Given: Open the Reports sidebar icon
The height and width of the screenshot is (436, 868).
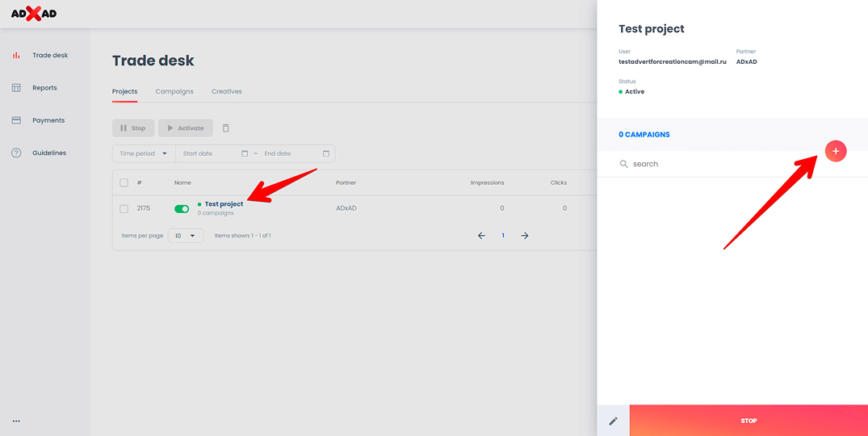Looking at the screenshot, I should 16,88.
